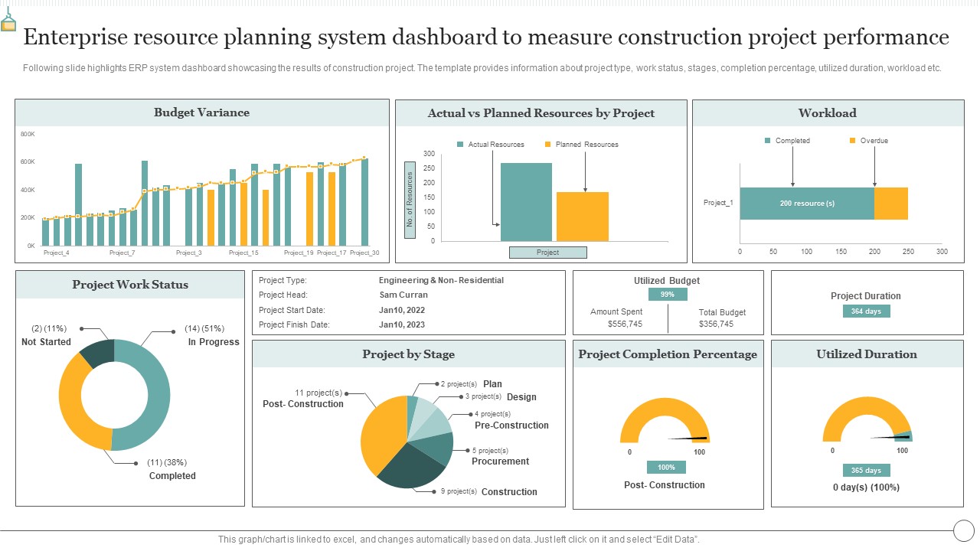Viewport: 980px width, 551px height.
Task: Click the Project by Stage panel header
Action: click(409, 354)
